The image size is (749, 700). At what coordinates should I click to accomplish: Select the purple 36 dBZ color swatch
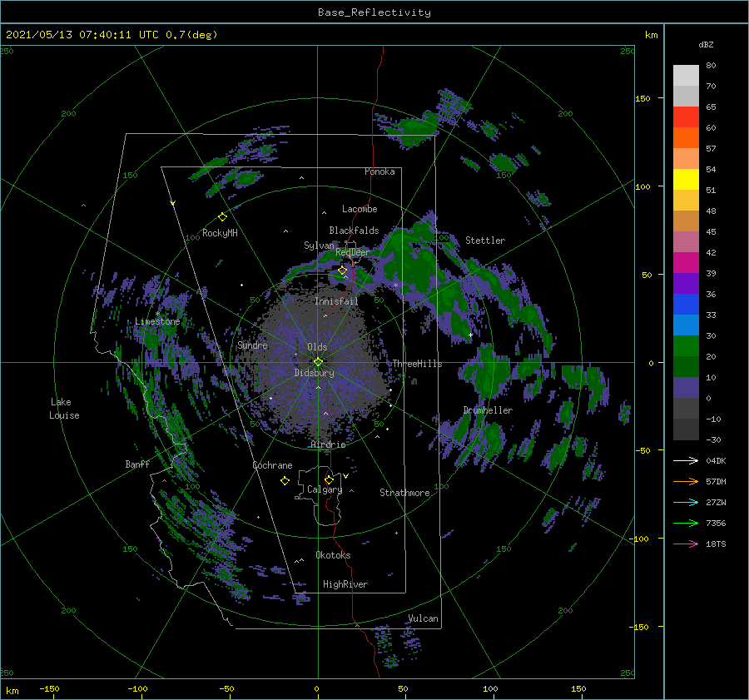686,283
